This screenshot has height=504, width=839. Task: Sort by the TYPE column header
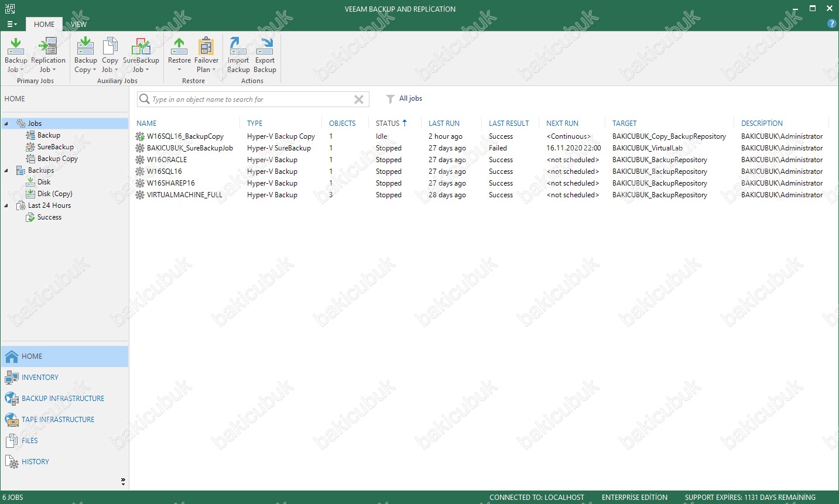coord(255,124)
